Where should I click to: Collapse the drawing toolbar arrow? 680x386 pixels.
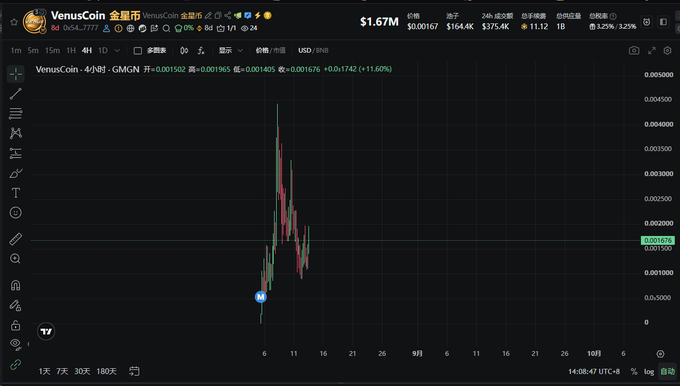(x=28, y=344)
